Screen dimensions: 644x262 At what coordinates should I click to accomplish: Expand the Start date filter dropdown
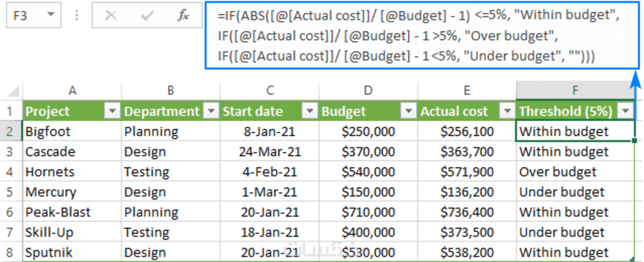click(309, 111)
